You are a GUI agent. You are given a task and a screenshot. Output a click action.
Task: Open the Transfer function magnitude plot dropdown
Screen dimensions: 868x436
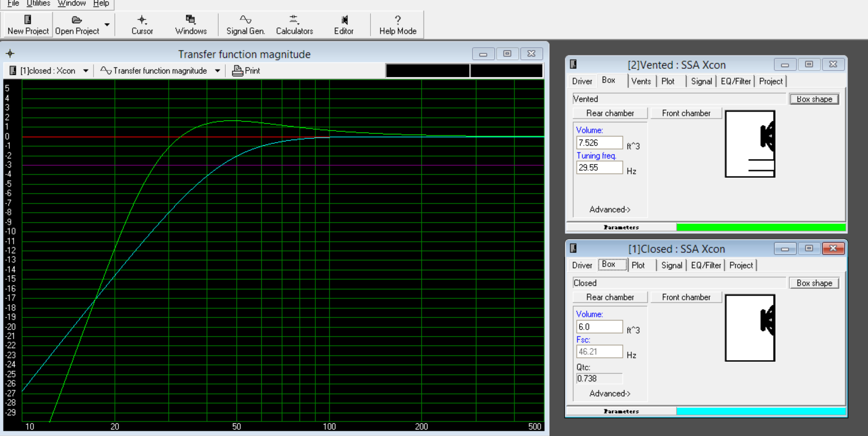(x=217, y=71)
